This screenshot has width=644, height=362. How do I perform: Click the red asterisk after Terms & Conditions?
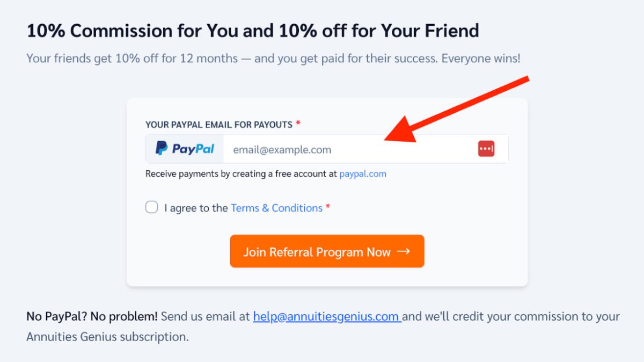[x=328, y=207]
